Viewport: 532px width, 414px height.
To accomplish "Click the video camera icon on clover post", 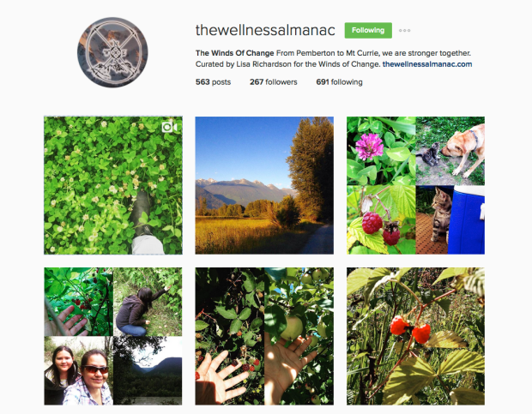I will pyautogui.click(x=169, y=127).
